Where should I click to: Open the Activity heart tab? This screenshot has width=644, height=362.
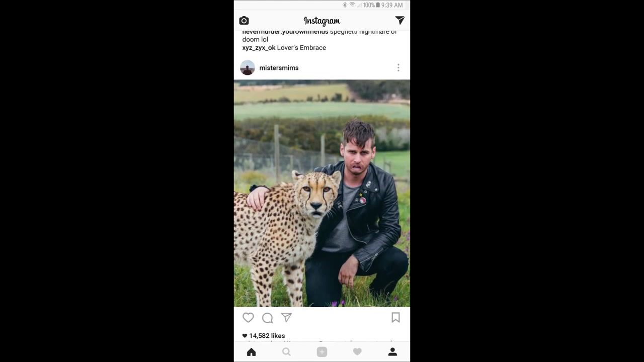coord(357,352)
